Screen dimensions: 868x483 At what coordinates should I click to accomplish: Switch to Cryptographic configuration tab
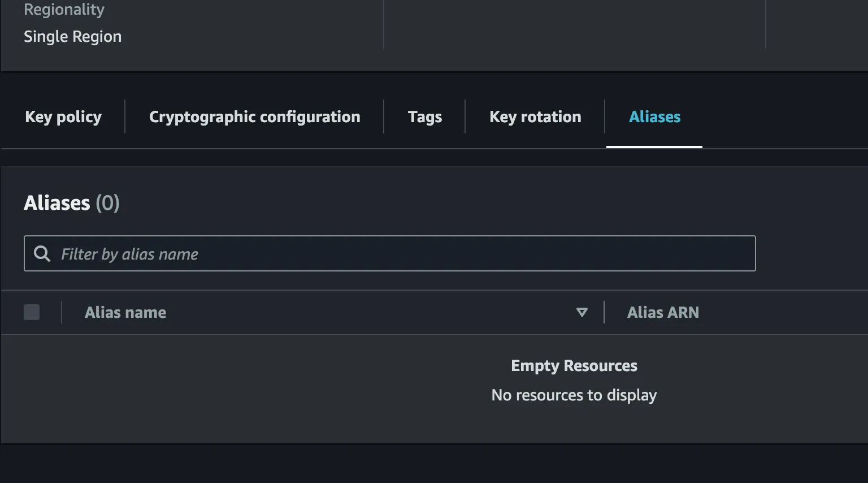[254, 117]
